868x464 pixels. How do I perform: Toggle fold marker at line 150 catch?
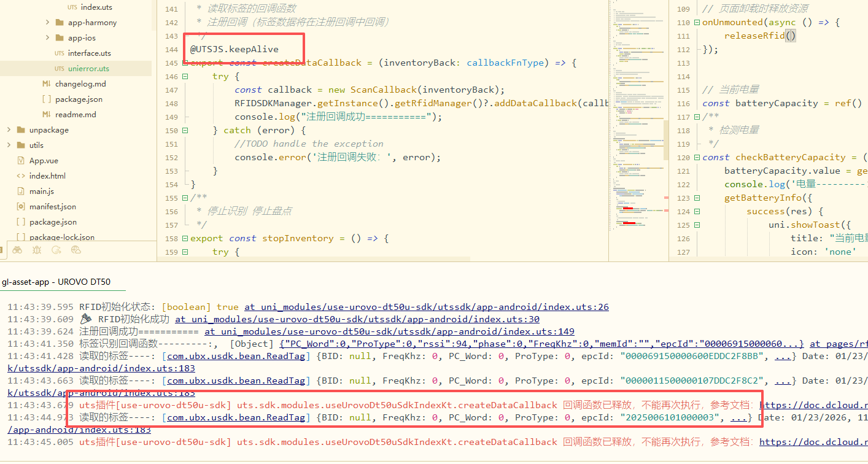(185, 131)
